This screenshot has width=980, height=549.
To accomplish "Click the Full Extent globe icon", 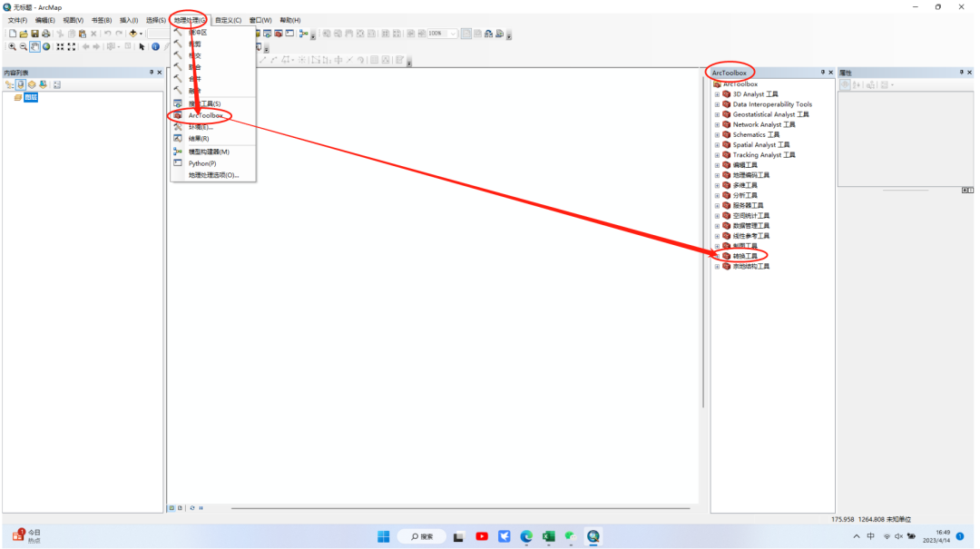I will 46,47.
